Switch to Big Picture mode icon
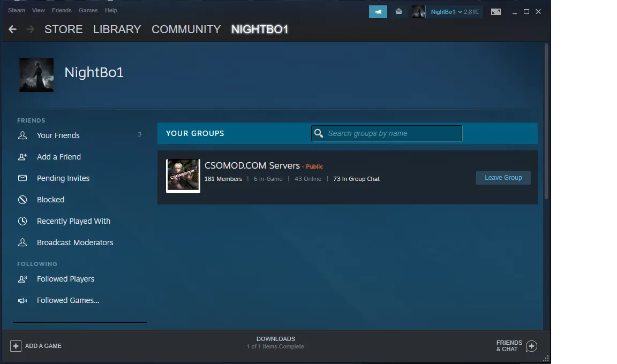Screen dimensions: 617x364 (x=496, y=12)
